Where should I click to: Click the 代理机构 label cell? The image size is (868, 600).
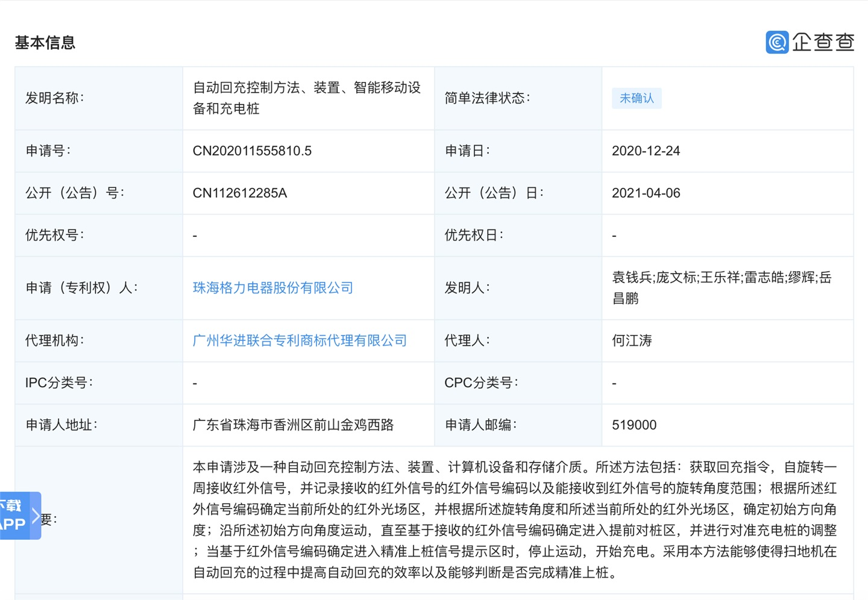point(99,341)
